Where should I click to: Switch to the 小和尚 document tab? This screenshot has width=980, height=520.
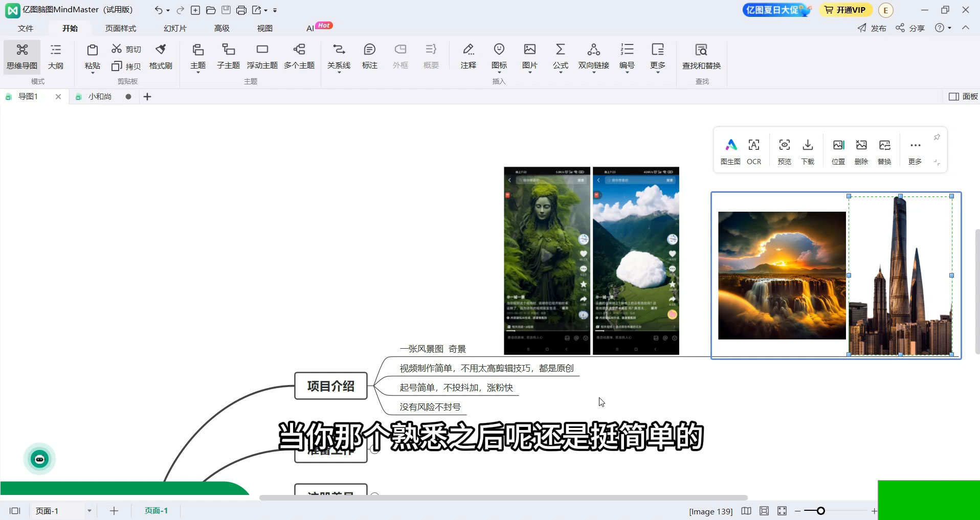[x=99, y=97]
